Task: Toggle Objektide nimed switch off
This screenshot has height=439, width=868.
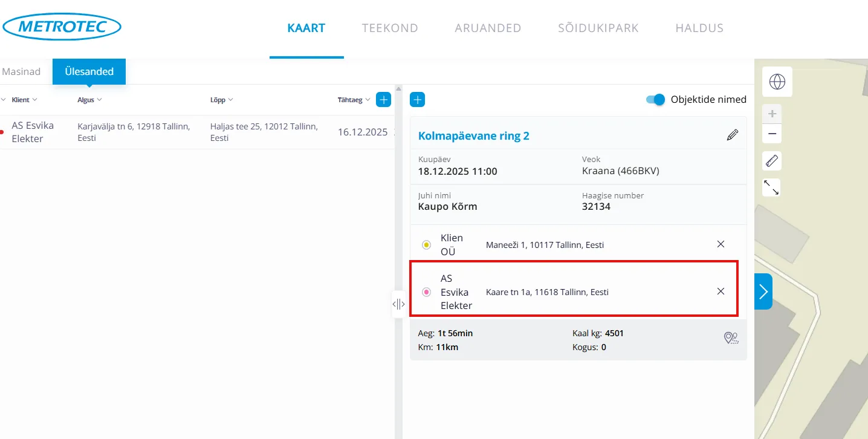Action: coord(655,100)
